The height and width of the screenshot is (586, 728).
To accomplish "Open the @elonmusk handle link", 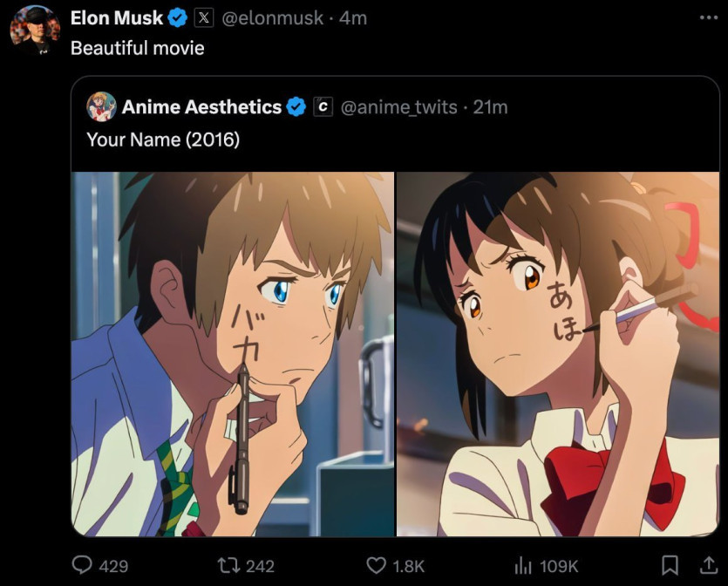I will tap(273, 17).
